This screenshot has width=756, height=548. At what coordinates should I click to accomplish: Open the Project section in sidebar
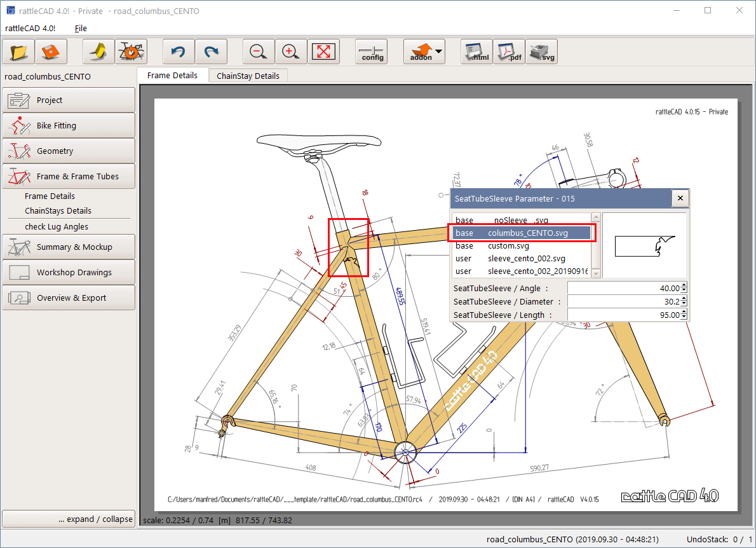69,100
